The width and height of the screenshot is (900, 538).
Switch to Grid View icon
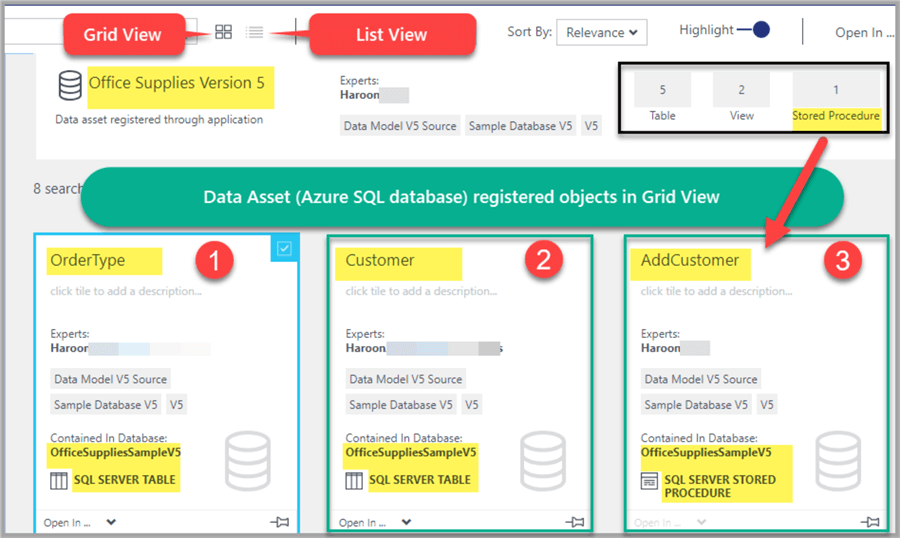tap(223, 32)
